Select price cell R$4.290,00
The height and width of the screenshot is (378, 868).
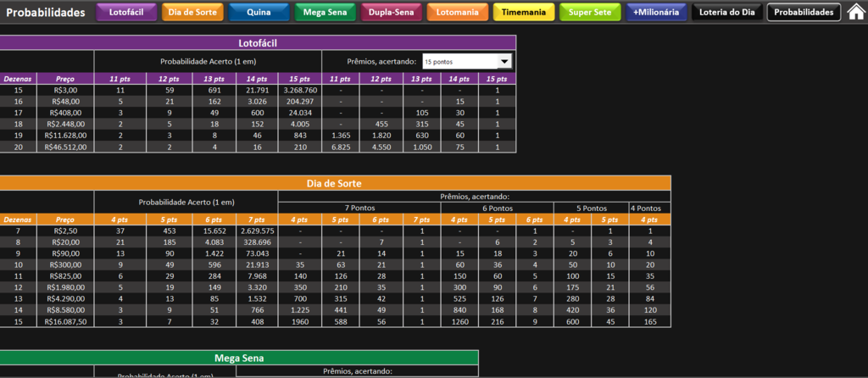click(65, 298)
